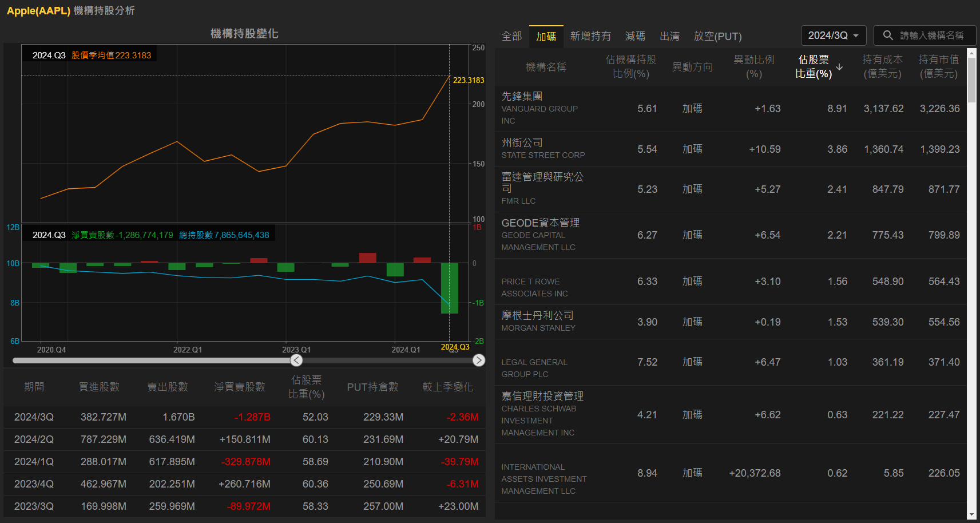The width and height of the screenshot is (980, 523).
Task: Open the 2024/3Q quarter dropdown
Action: (x=834, y=35)
